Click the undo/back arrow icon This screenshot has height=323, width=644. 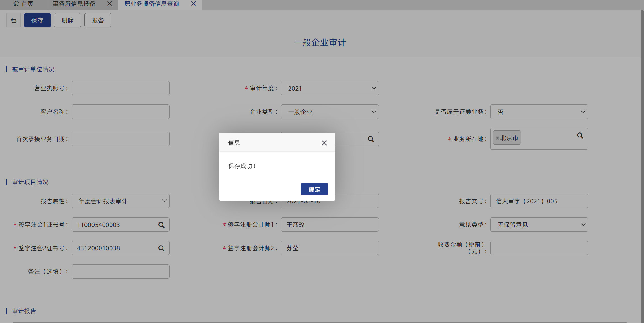(x=14, y=21)
